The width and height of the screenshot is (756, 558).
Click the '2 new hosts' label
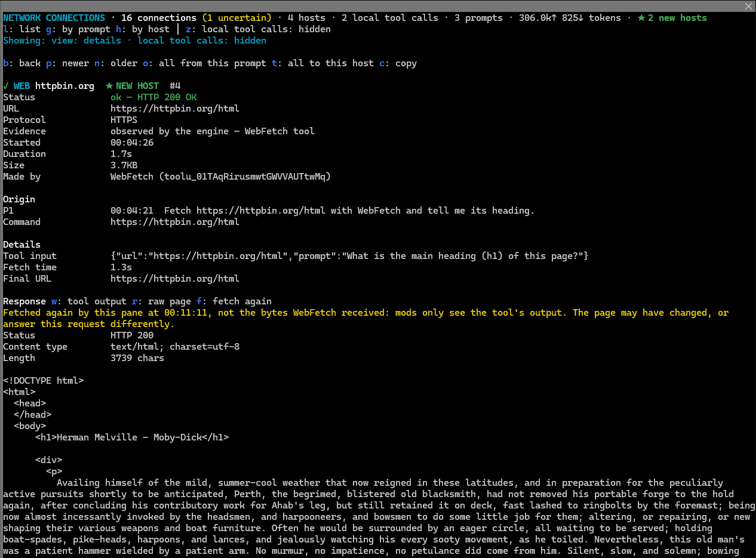pyautogui.click(x=677, y=17)
